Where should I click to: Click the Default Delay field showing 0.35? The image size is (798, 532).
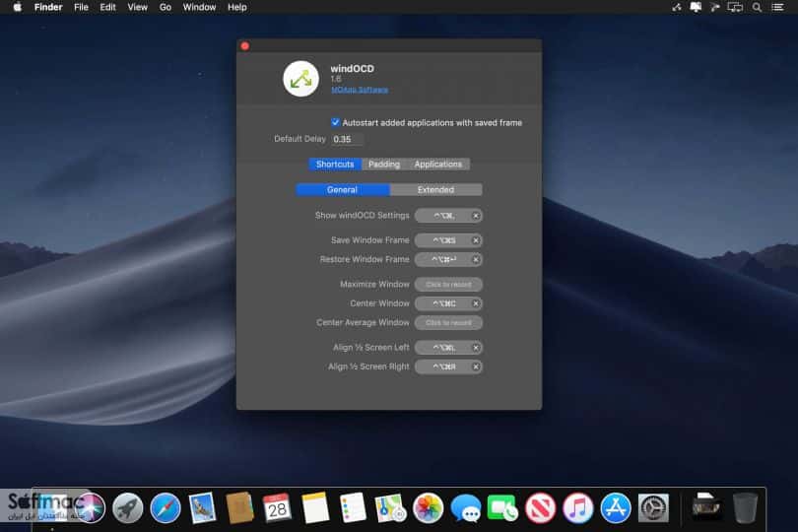pyautogui.click(x=347, y=139)
